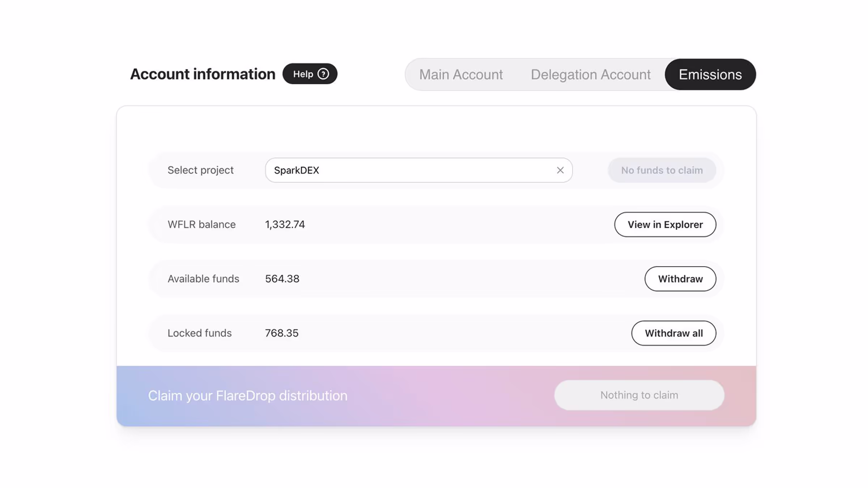This screenshot has width=868, height=488.
Task: Open the Delegation Account tab
Action: (x=590, y=74)
